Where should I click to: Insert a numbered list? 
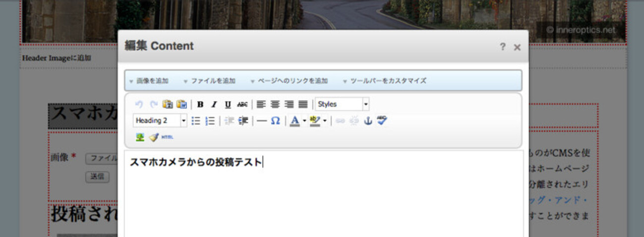(x=210, y=121)
